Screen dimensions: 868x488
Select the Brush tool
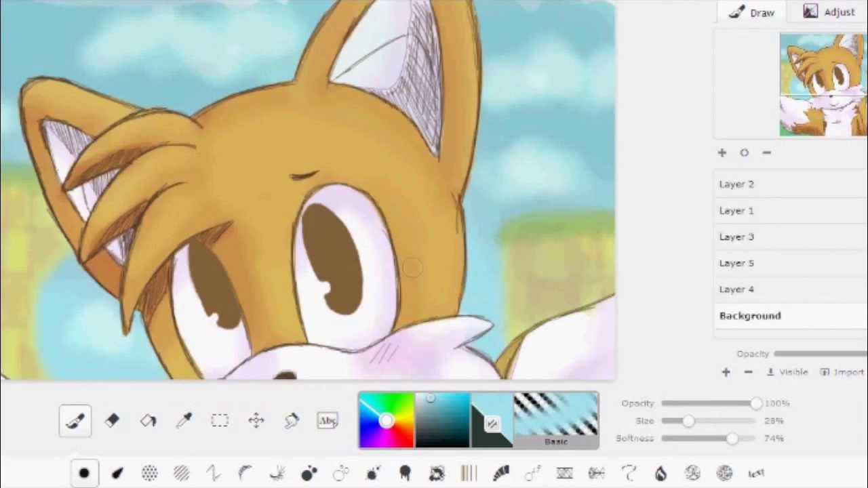[75, 421]
